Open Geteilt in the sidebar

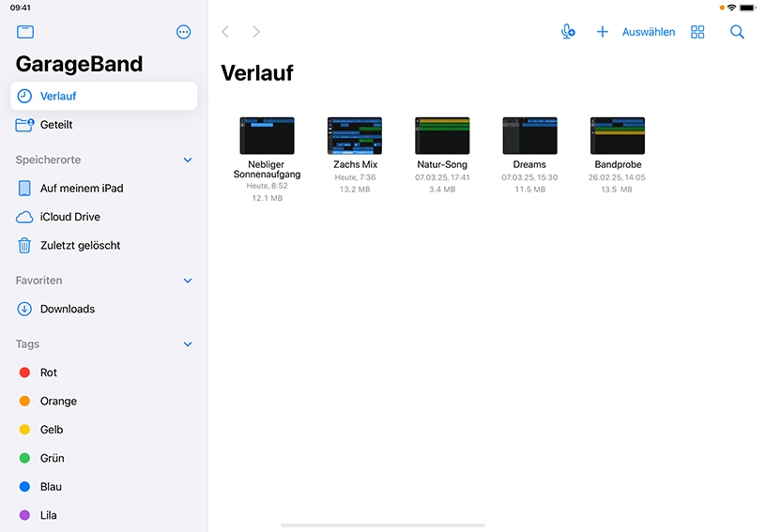[103, 125]
